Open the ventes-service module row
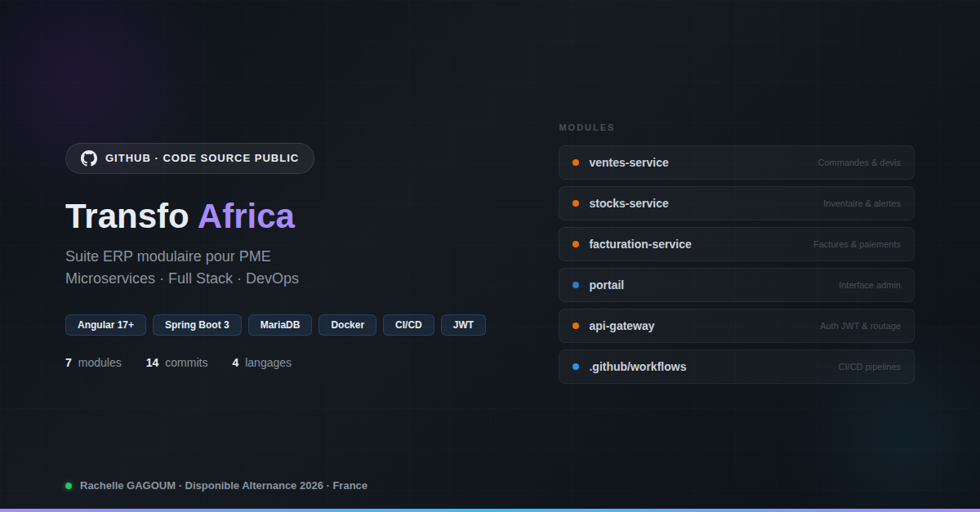 click(737, 163)
